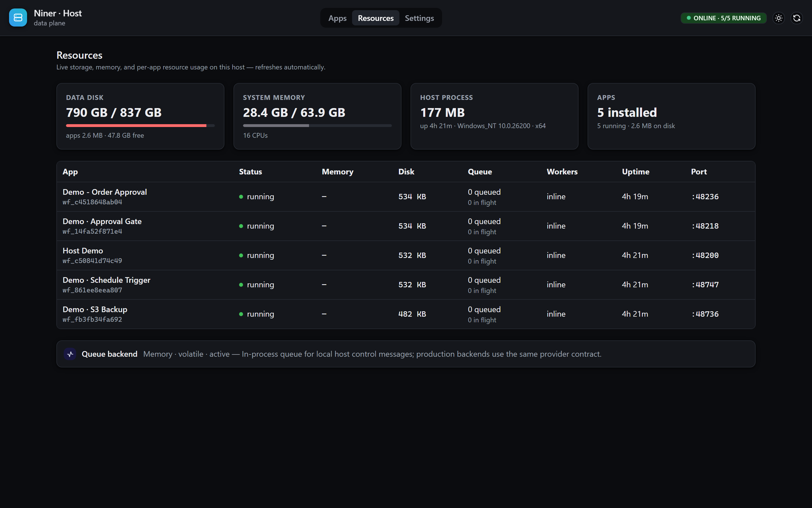
Task: Click the Uptime column header
Action: (636, 172)
